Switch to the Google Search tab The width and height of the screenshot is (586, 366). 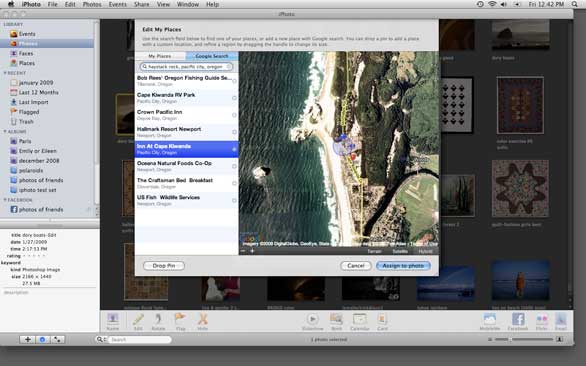[212, 56]
